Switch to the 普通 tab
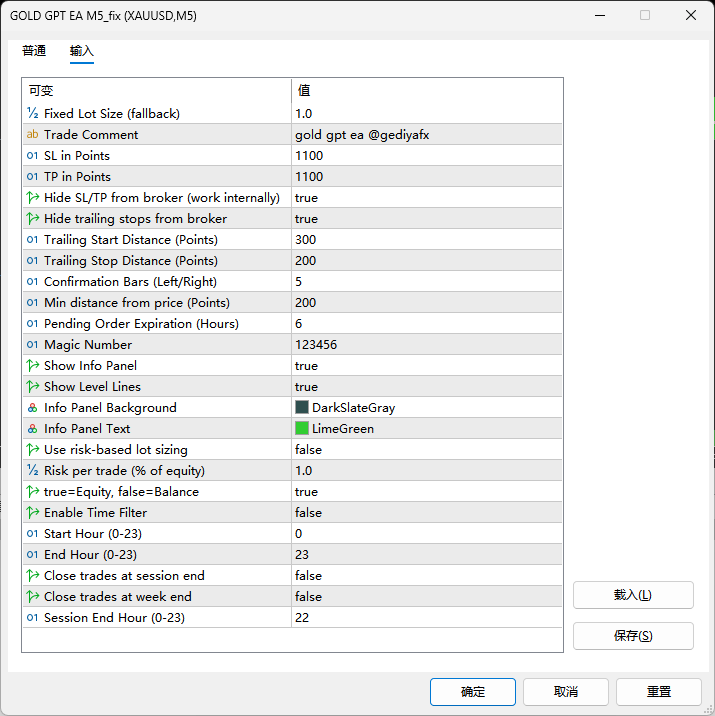715x716 pixels. [x=34, y=51]
